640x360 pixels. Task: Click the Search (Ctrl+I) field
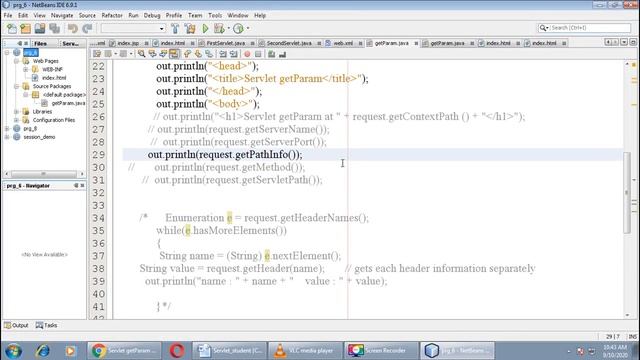point(589,28)
